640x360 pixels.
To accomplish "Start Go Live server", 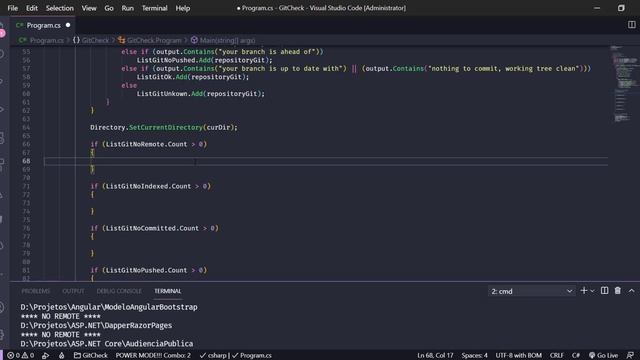I will [603, 356].
